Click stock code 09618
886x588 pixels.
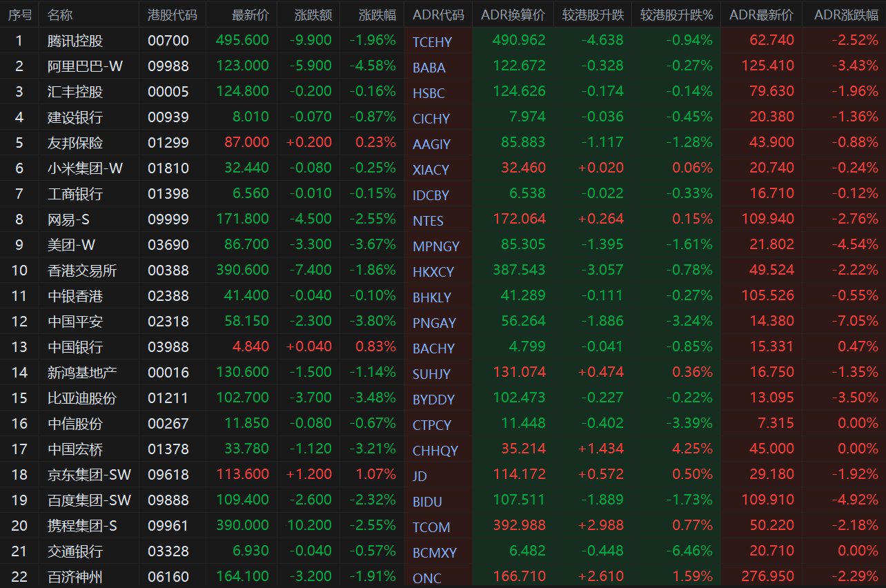pyautogui.click(x=168, y=475)
